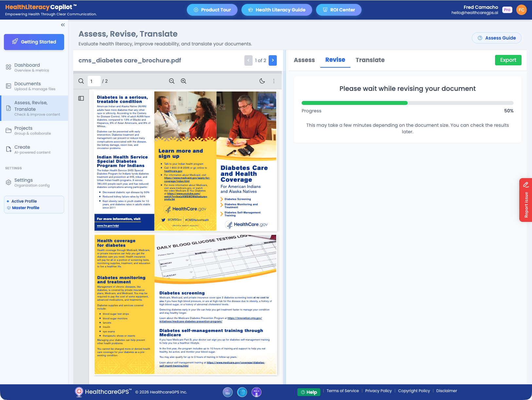This screenshot has height=400, width=532.
Task: Select the Active Profile option
Action: (25, 201)
